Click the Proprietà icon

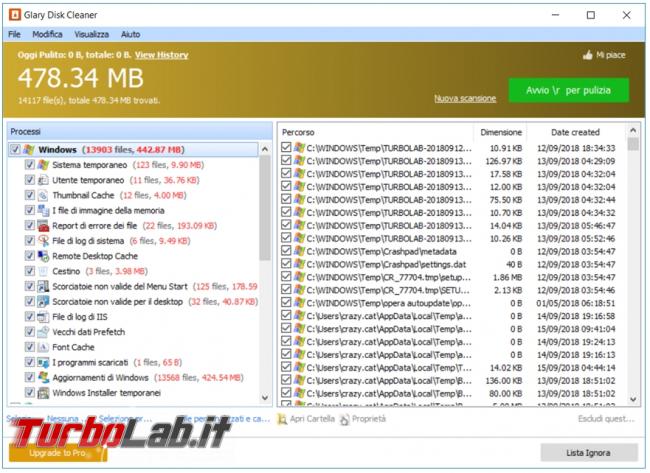344,420
